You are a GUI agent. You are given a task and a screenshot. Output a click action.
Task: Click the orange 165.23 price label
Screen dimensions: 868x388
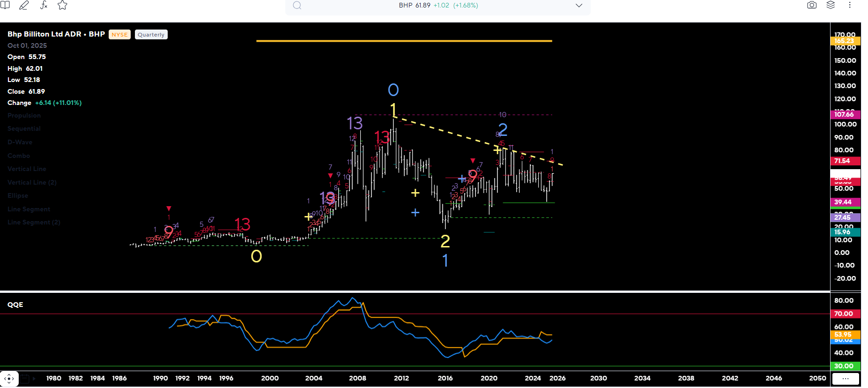tap(844, 41)
